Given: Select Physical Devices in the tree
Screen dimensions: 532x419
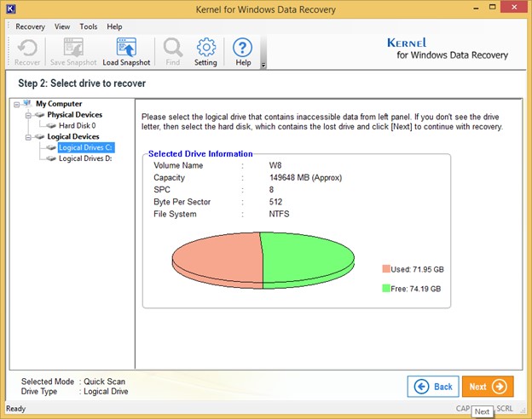Looking at the screenshot, I should pyautogui.click(x=75, y=115).
